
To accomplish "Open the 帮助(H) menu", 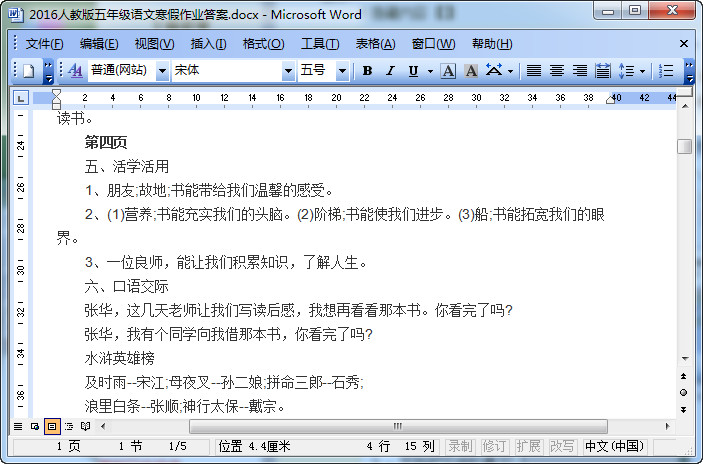I will pyautogui.click(x=492, y=44).
